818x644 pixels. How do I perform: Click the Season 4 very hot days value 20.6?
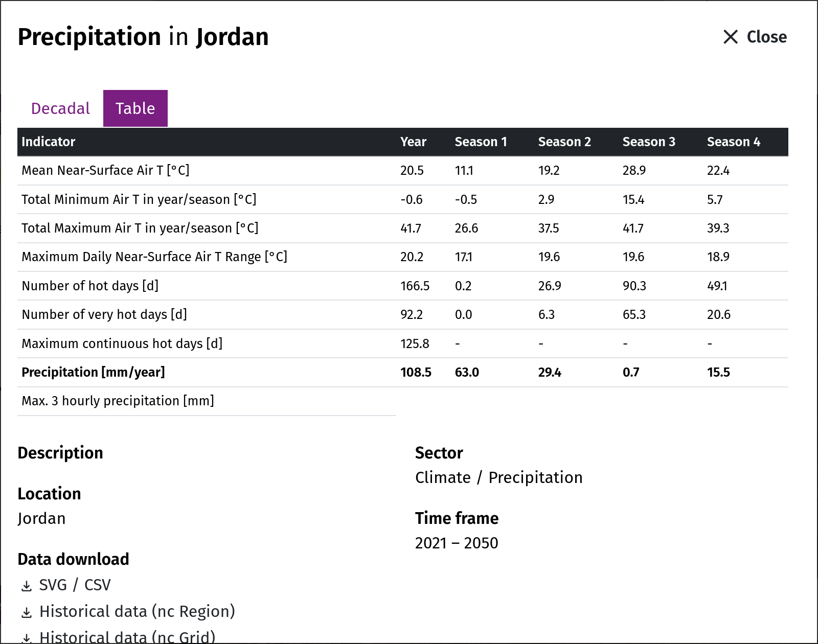coord(718,314)
